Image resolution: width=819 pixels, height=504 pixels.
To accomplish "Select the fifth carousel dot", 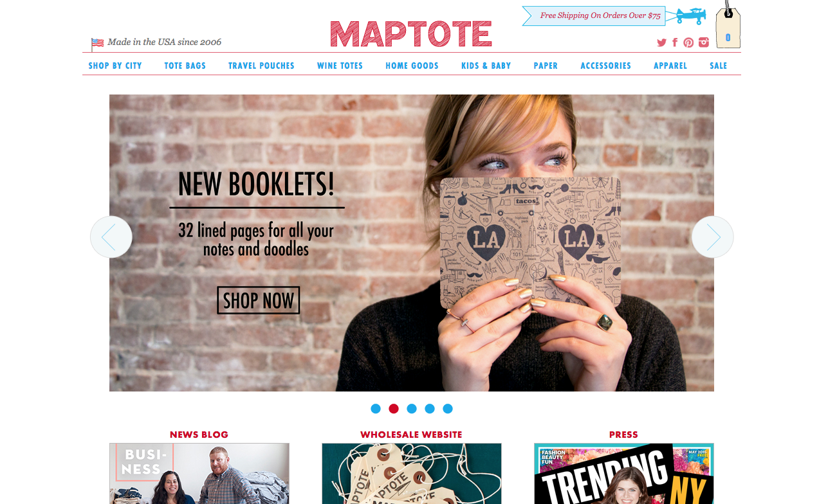I will pyautogui.click(x=448, y=409).
